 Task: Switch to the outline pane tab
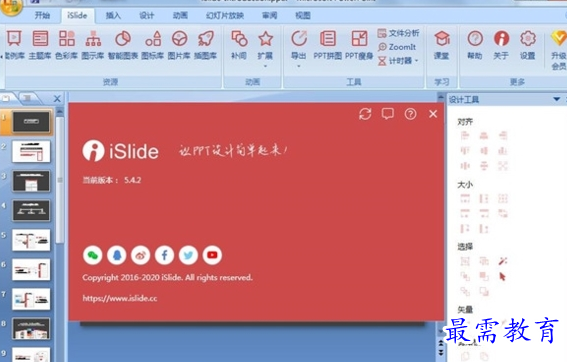point(27,98)
